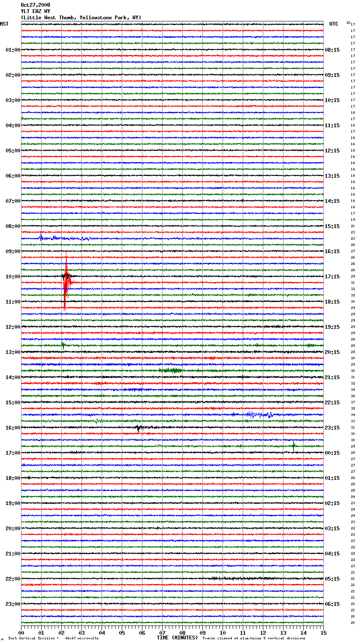Click the 06:15 UTC time label
Screen dimensions: 357x644
pos(332,604)
